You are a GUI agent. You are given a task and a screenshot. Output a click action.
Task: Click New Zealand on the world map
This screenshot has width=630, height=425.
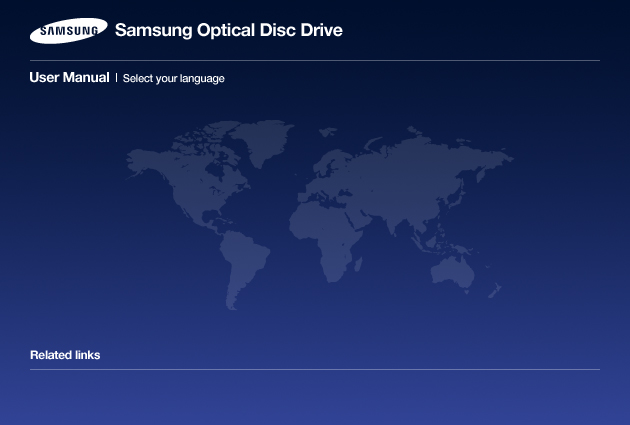click(x=497, y=292)
